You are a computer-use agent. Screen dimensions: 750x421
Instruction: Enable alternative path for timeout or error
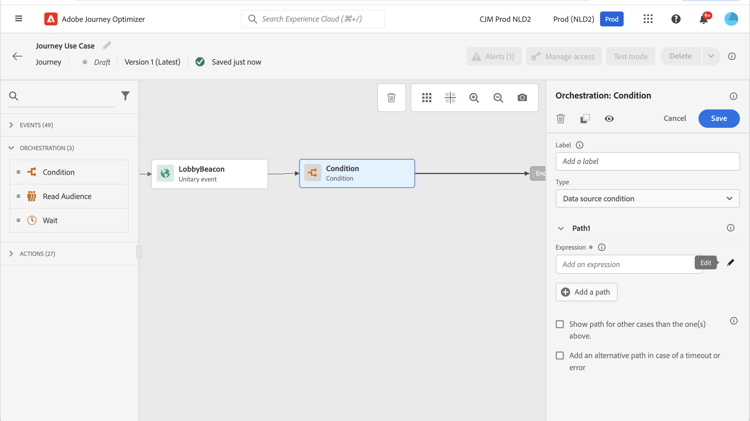click(x=560, y=355)
